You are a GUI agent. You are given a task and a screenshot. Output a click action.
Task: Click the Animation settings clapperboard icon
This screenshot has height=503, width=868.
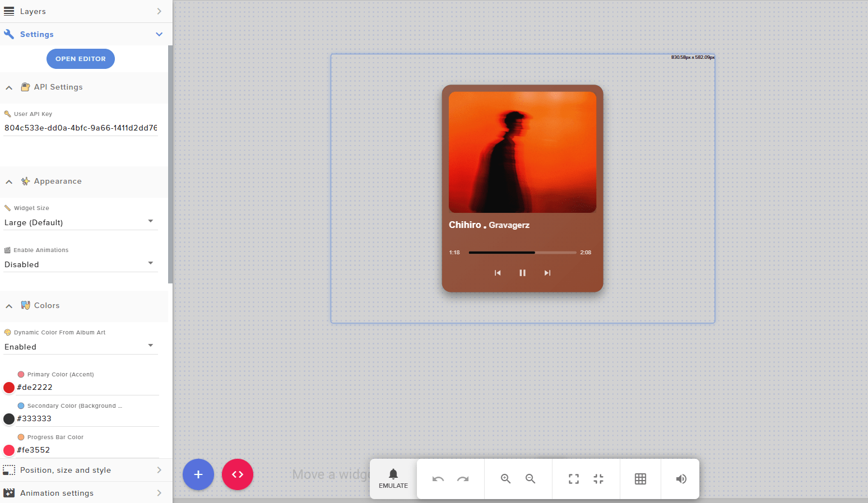pos(9,493)
